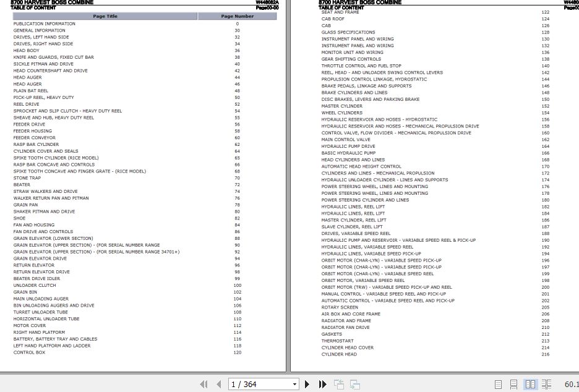Click the Page Title column header
Screen dimensions: 579x392
[x=105, y=16]
